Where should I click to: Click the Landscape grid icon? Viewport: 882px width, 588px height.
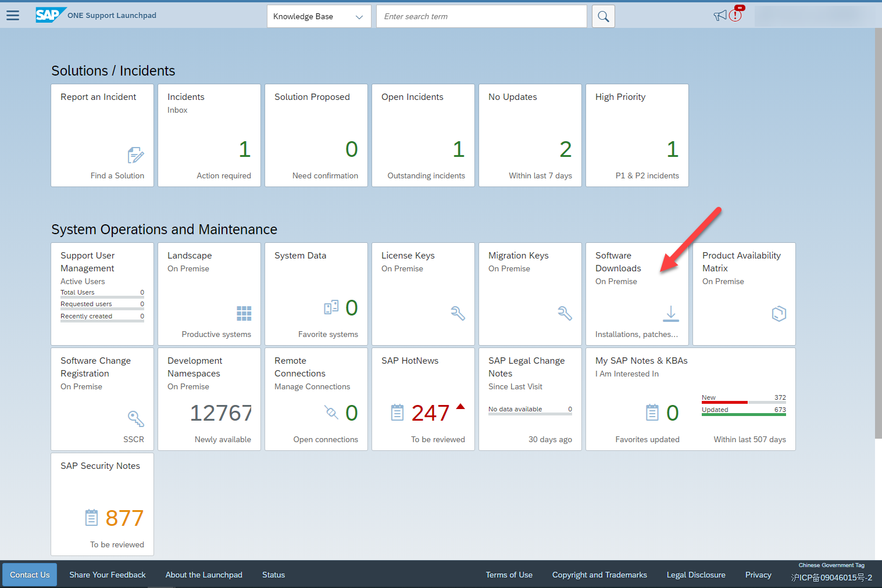(244, 314)
